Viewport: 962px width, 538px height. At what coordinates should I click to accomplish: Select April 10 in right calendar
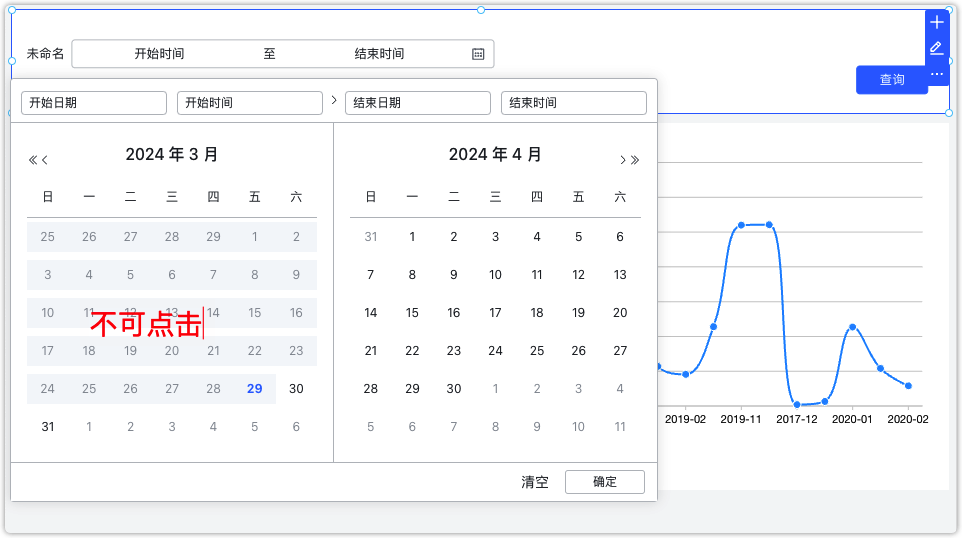pyautogui.click(x=495, y=274)
